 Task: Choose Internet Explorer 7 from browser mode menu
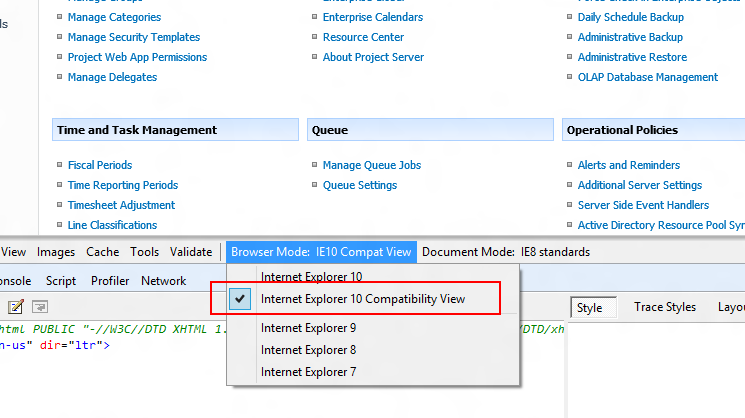click(308, 371)
